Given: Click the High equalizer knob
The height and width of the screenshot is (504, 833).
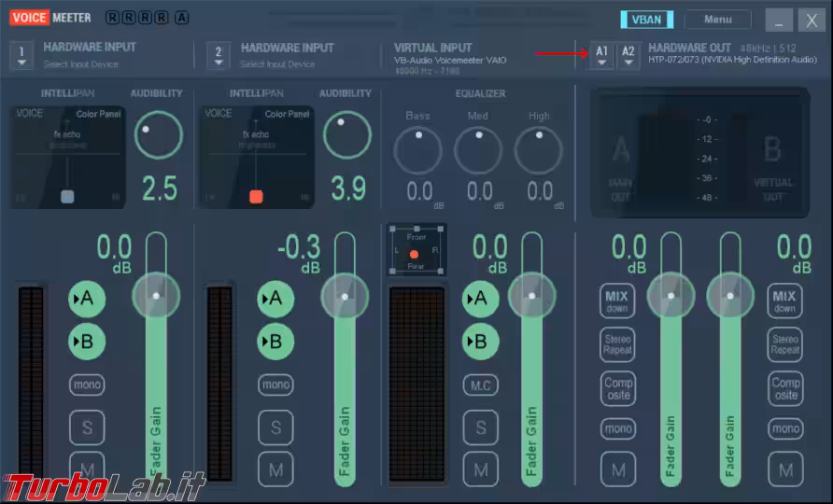Looking at the screenshot, I should pyautogui.click(x=538, y=150).
